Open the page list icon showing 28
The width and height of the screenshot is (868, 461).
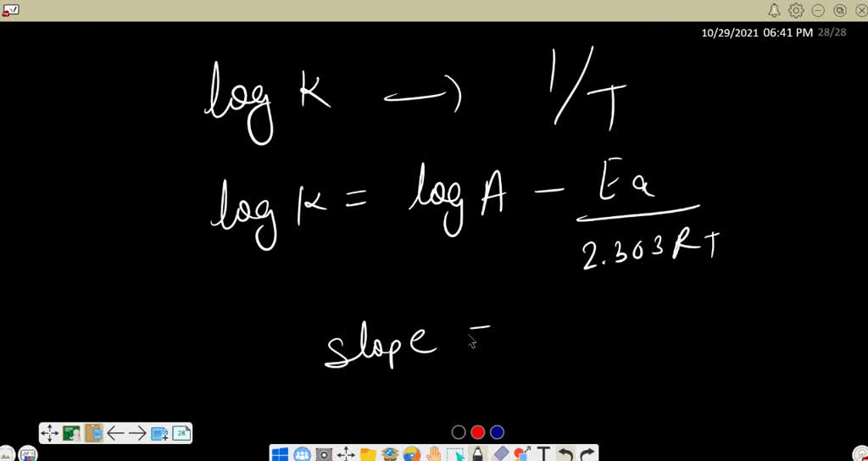(181, 433)
